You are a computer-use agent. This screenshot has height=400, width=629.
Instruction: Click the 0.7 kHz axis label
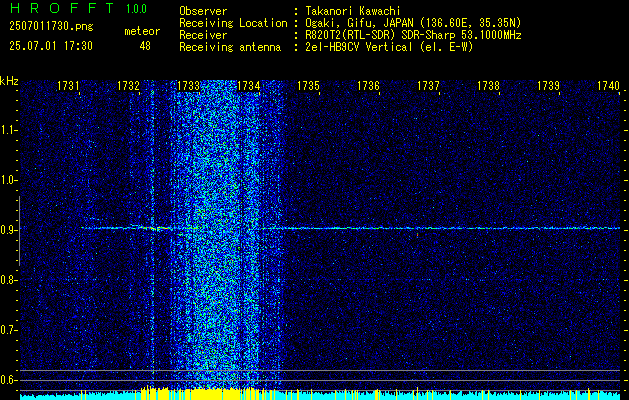[x=8, y=330]
